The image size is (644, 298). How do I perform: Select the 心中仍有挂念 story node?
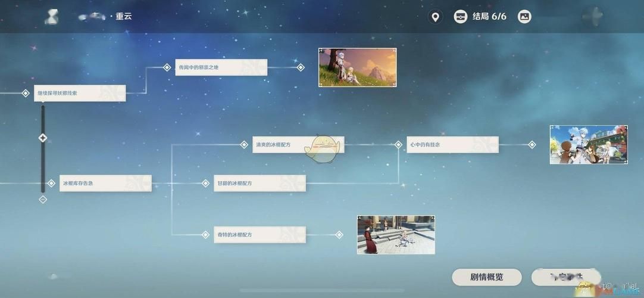pyautogui.click(x=452, y=145)
